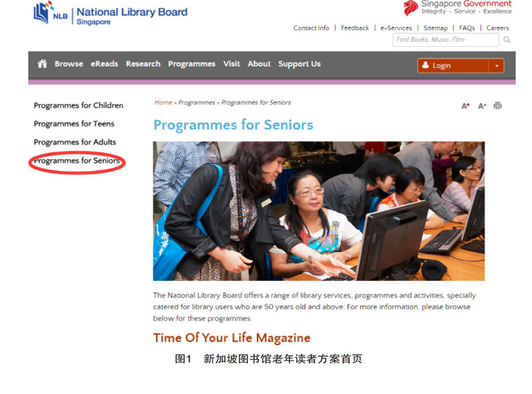Open the About menu
Image resolution: width=532 pixels, height=394 pixels.
click(x=259, y=64)
